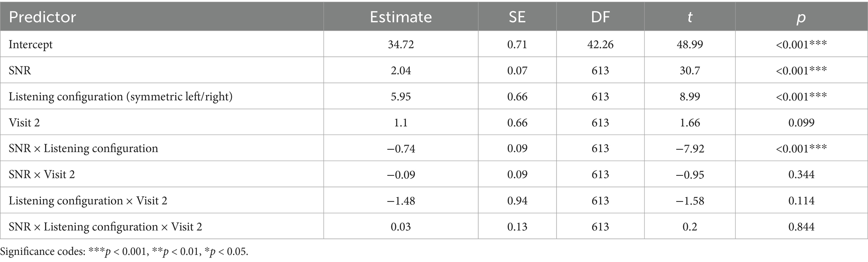Screen dimensions: 868x262
Task: Select the Visit 2 row label
Action: coord(24,122)
